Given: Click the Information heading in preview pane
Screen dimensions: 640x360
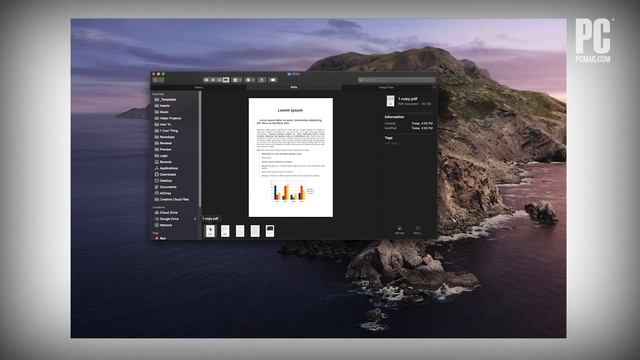Looking at the screenshot, I should click(394, 117).
